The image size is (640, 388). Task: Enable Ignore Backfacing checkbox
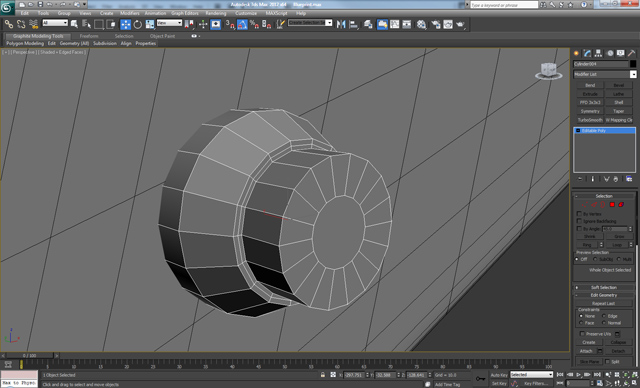[x=579, y=221]
